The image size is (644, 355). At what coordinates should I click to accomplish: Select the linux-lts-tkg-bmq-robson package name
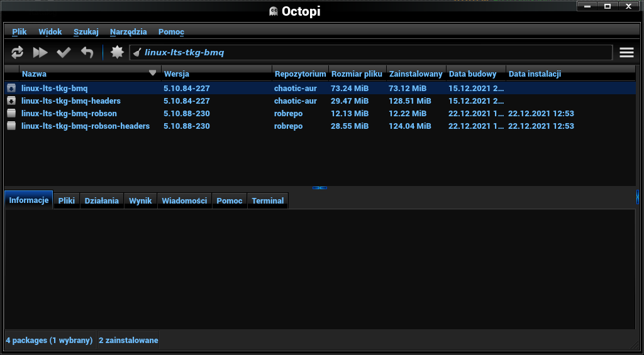69,113
